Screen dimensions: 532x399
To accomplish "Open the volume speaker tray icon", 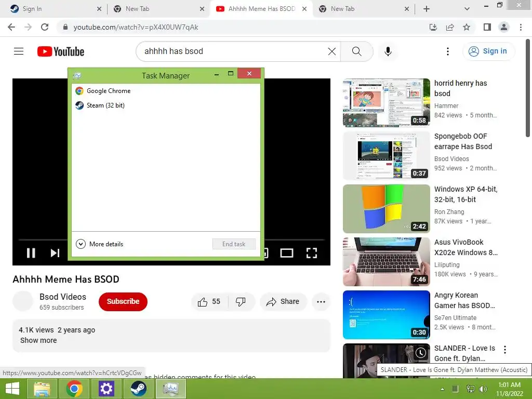I will 483,389.
